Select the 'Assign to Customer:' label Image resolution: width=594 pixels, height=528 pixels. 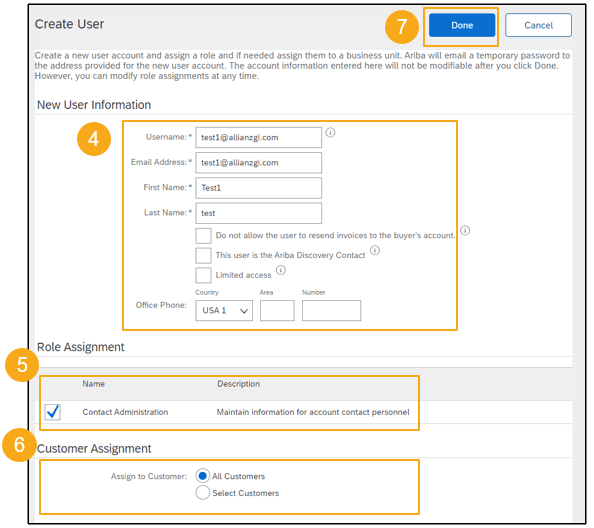point(149,476)
